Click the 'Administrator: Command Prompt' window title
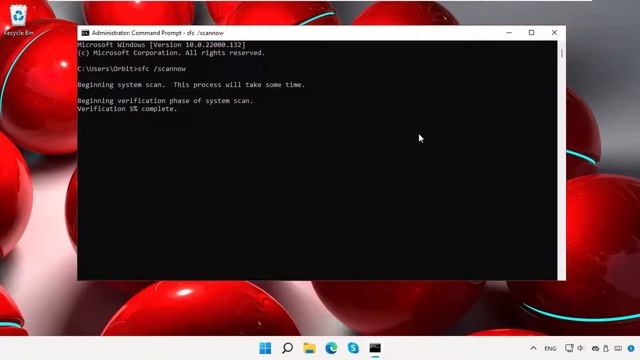 [158, 33]
